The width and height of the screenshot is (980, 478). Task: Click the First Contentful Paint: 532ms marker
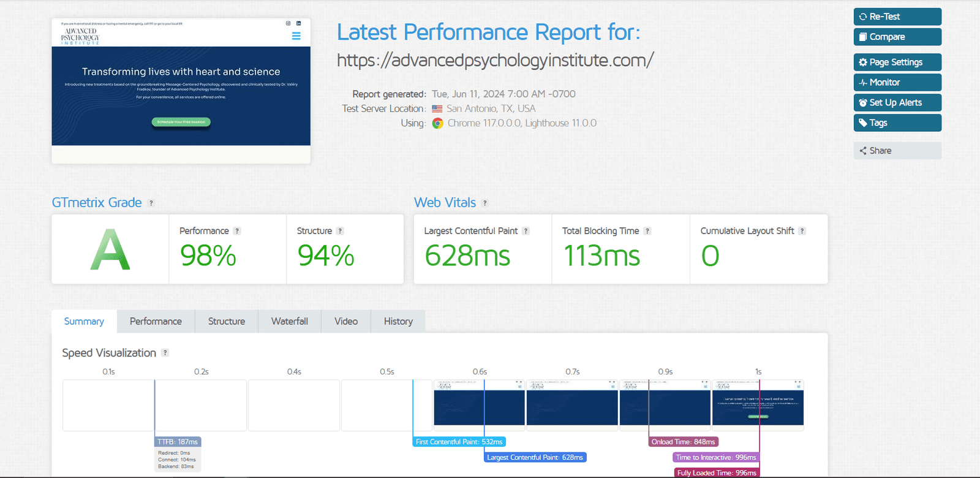(459, 442)
